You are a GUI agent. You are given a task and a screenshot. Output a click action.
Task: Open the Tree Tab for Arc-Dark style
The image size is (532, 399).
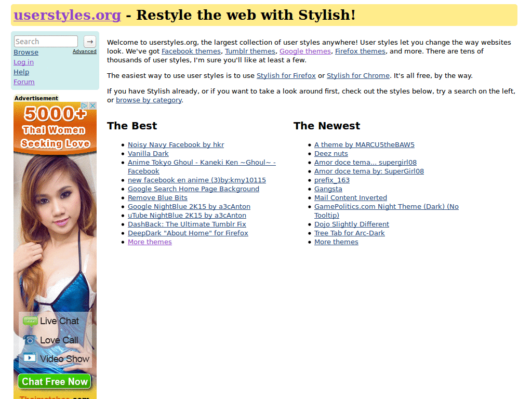[x=350, y=233]
